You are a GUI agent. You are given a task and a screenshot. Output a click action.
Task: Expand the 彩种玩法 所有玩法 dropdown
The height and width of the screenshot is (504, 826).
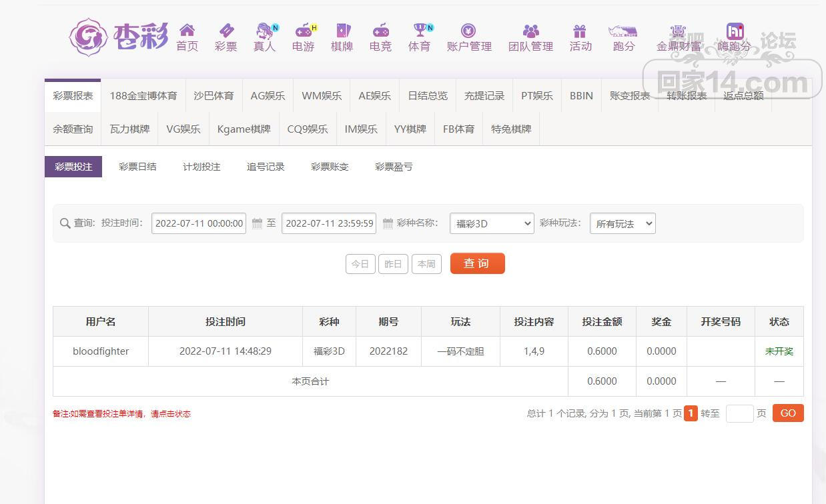(x=622, y=223)
